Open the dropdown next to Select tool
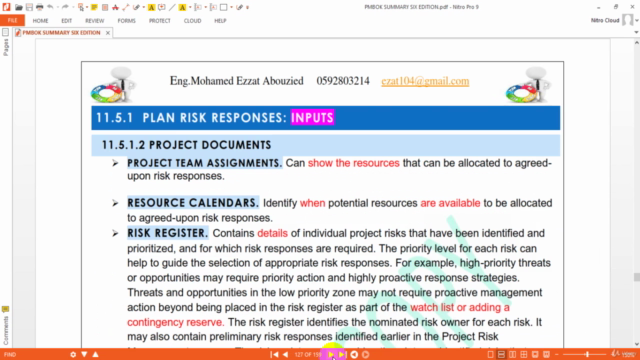This screenshot has width=640, height=360. [x=87, y=7]
